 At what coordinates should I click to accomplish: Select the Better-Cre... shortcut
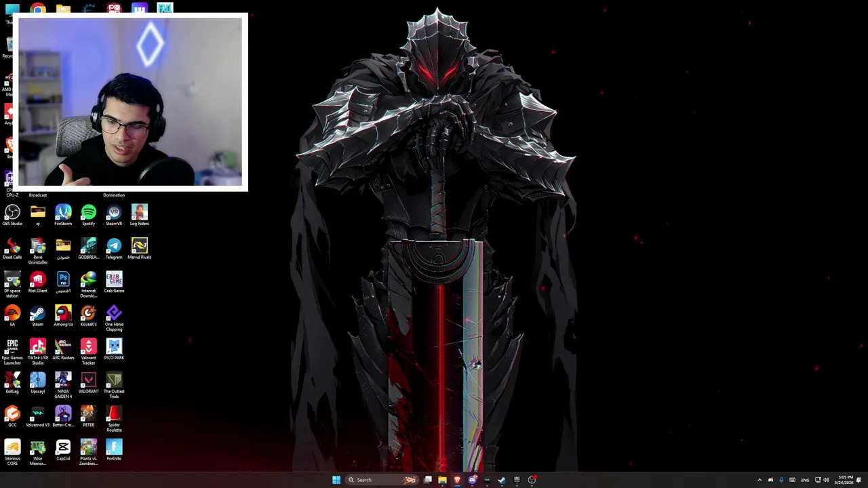[x=63, y=415]
